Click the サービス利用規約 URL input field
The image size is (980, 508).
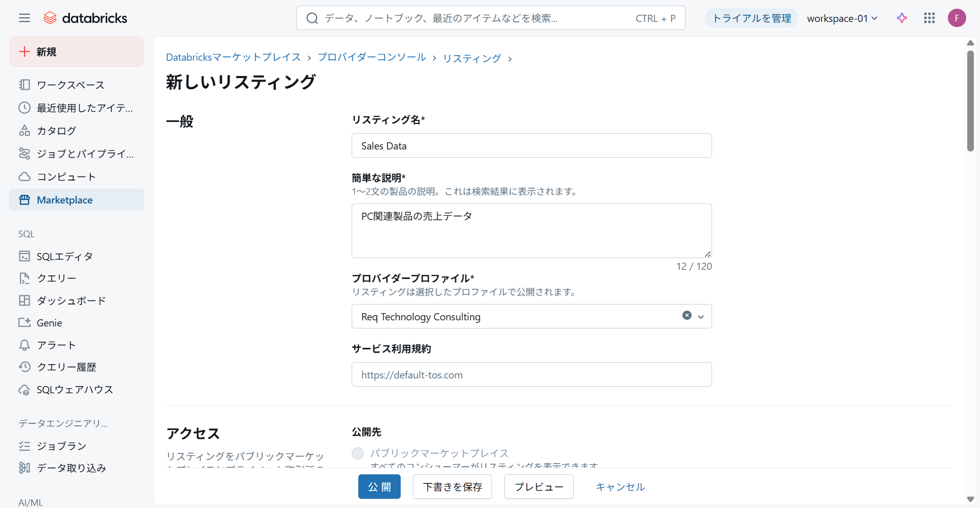coord(531,375)
